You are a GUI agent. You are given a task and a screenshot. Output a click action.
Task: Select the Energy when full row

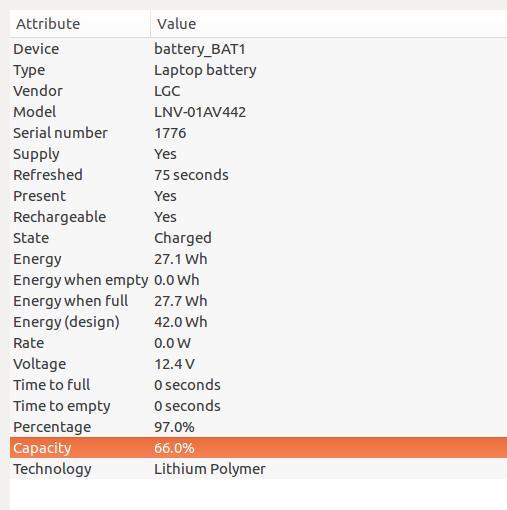(258, 301)
